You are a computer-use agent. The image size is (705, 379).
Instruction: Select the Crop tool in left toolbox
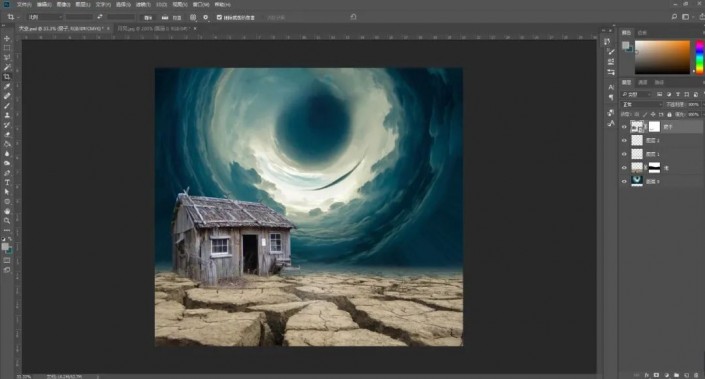[x=7, y=77]
